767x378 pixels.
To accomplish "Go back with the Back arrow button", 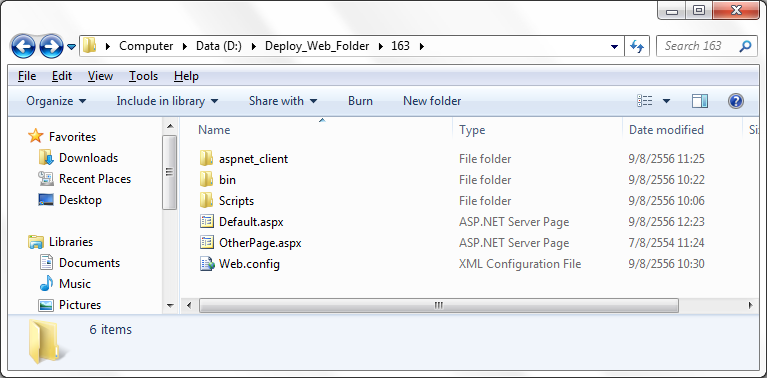I will point(23,47).
